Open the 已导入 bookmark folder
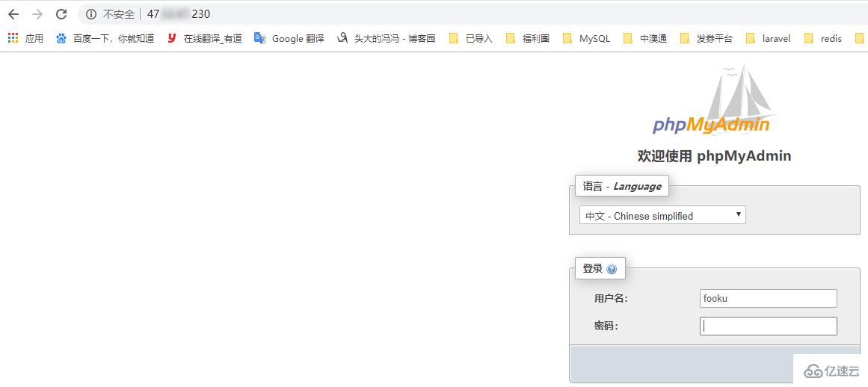Screen dimensions: 868x387 [470, 39]
